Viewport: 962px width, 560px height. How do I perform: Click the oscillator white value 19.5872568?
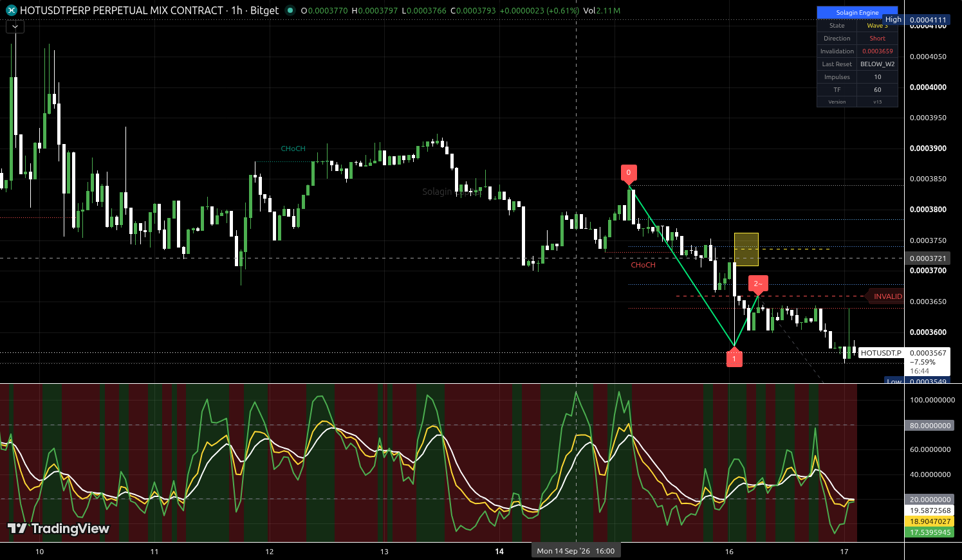pos(930,510)
